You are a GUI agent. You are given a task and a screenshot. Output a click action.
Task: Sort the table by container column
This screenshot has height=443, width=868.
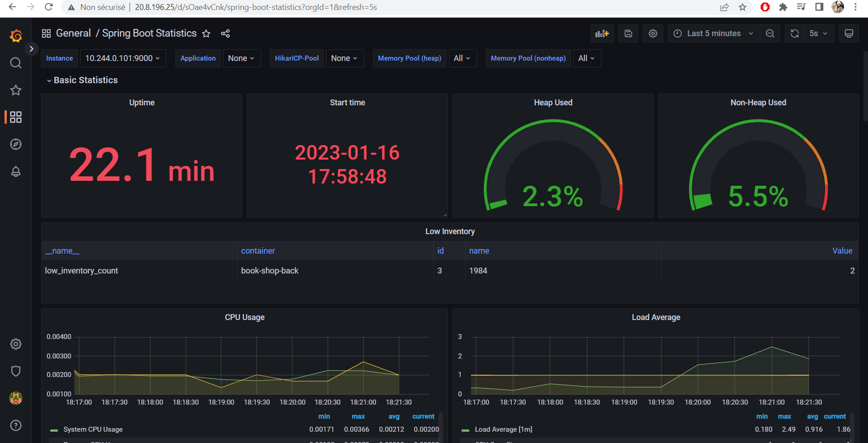pos(258,251)
